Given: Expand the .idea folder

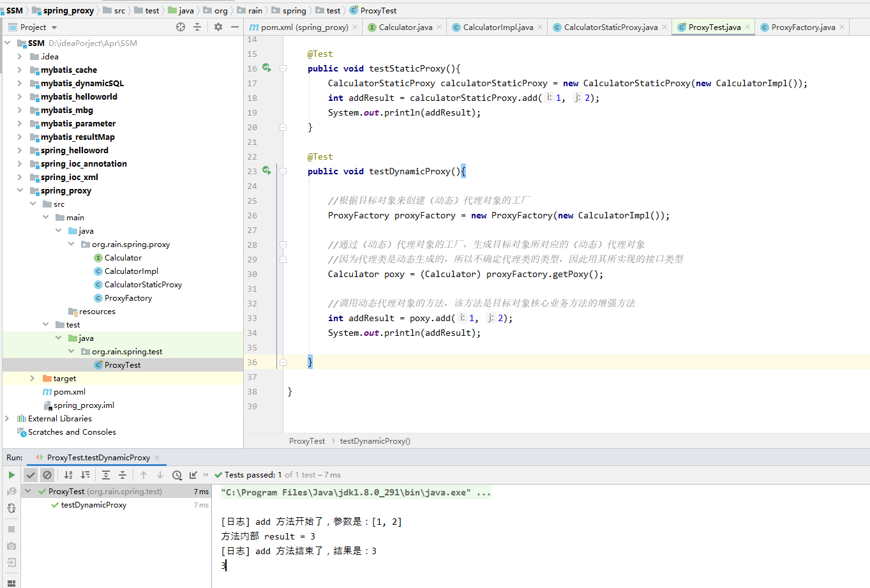Looking at the screenshot, I should coord(20,57).
